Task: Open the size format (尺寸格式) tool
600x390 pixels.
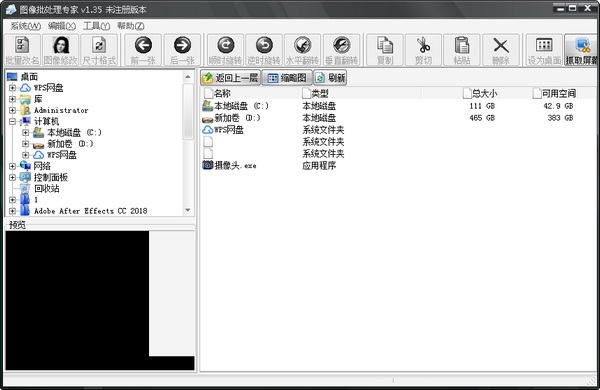Action: point(99,50)
